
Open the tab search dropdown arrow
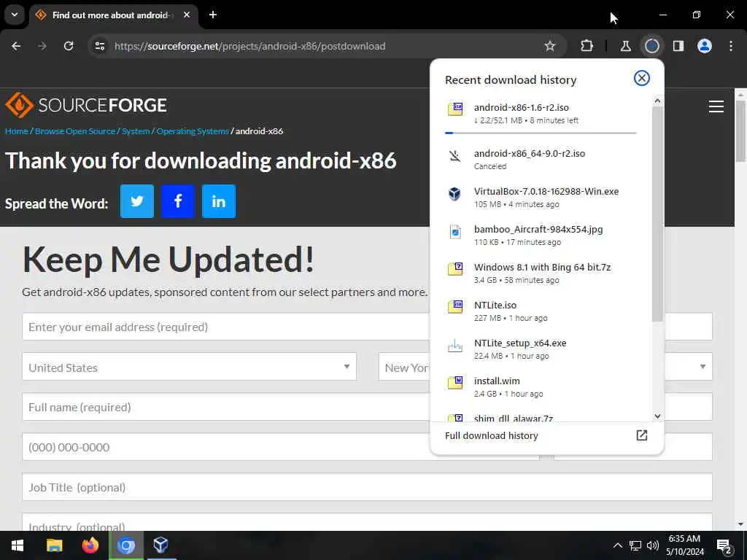click(15, 15)
